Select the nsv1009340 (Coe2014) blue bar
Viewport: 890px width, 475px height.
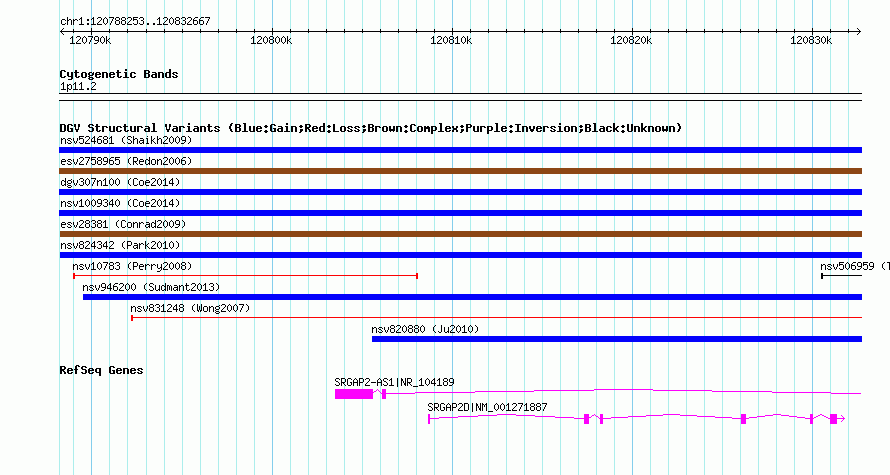pos(460,213)
